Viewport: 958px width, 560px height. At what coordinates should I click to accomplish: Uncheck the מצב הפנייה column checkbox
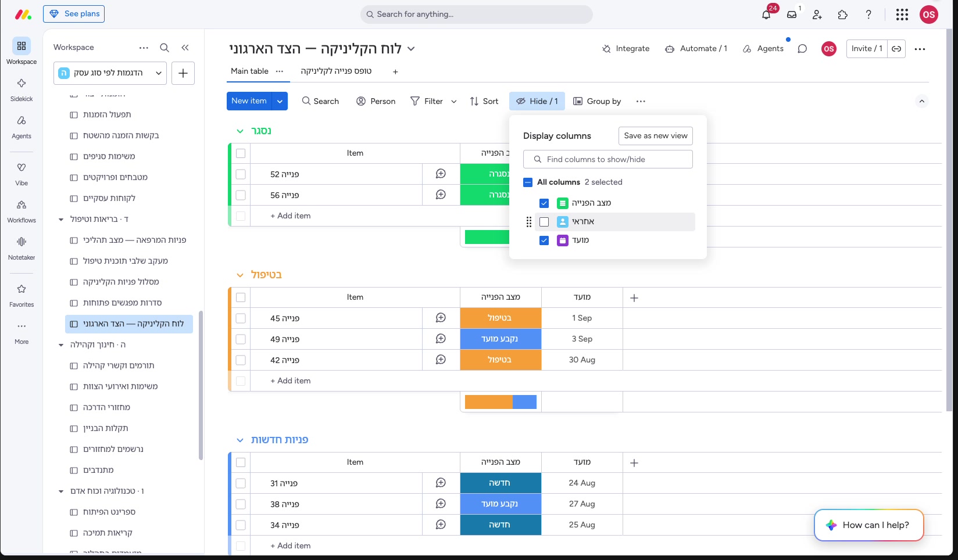[x=544, y=203]
